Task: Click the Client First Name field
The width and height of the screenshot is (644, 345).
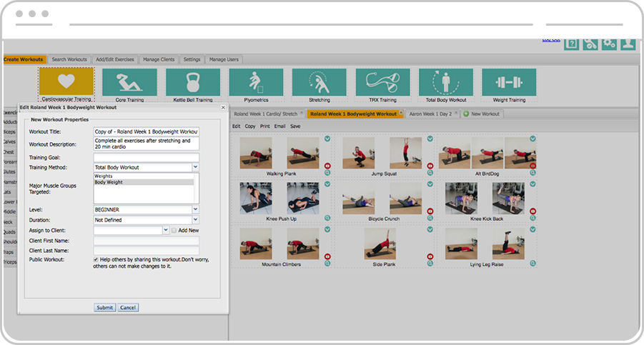Action: coord(147,241)
